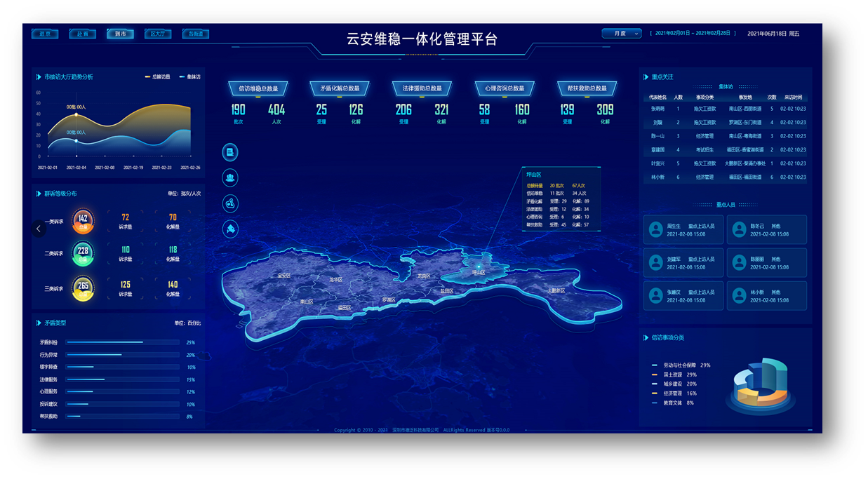This screenshot has height=479, width=868.
Task: Switch to the 进京 tab
Action: tap(45, 34)
